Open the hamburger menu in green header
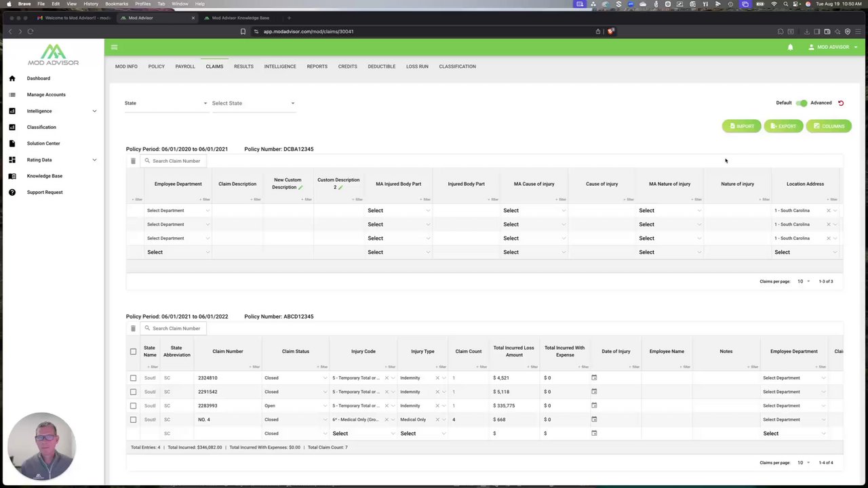The image size is (868, 488). [x=114, y=47]
